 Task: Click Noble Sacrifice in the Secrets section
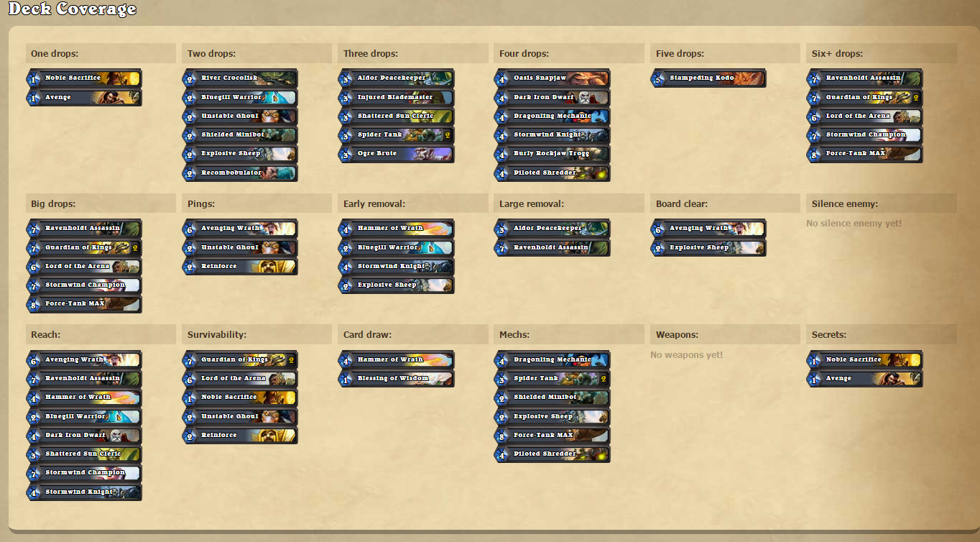[x=865, y=359]
